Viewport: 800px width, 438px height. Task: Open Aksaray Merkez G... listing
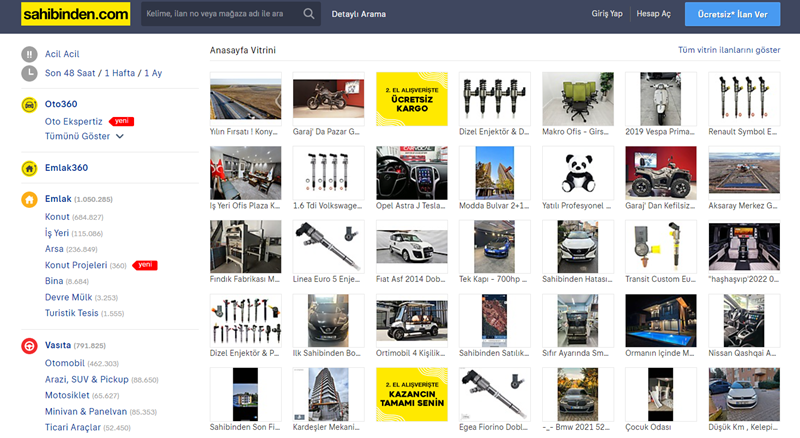744,173
